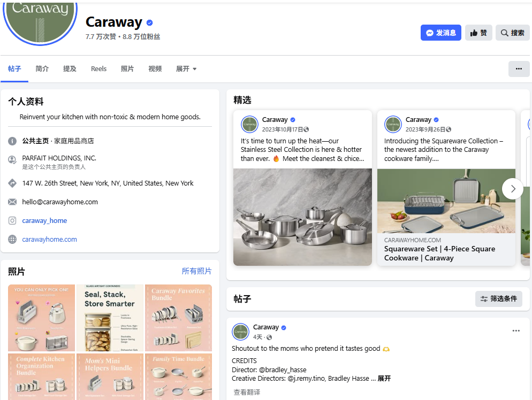Click verified badge on September 26 featured post
The image size is (532, 400).
pyautogui.click(x=436, y=120)
